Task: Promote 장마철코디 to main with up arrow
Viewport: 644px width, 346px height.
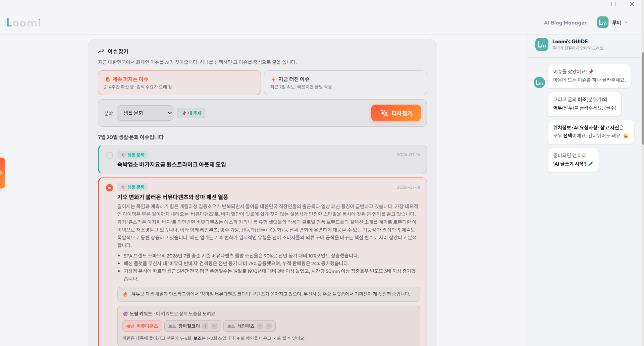Action: tap(205, 326)
